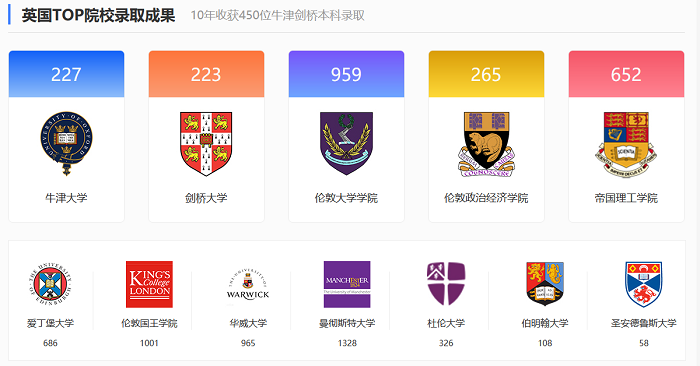The height and width of the screenshot is (366, 700).
Task: Select the 爱丁堡大学 label
Action: (x=50, y=323)
